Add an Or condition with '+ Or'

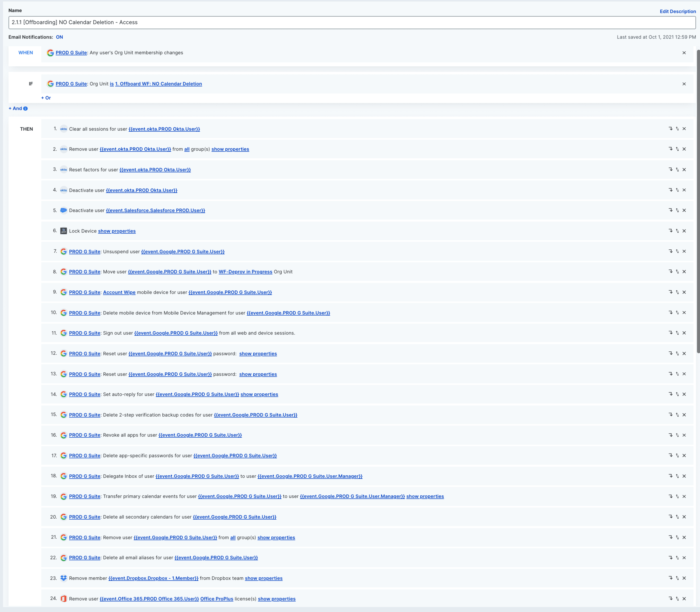point(46,98)
